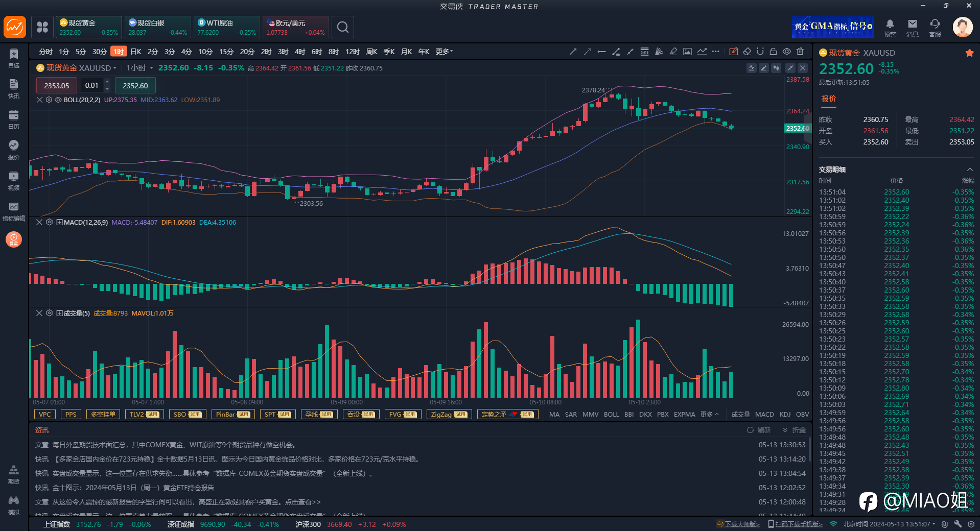Click the red 2353.05 sell price button
Image resolution: width=980 pixels, height=531 pixels.
click(56, 85)
